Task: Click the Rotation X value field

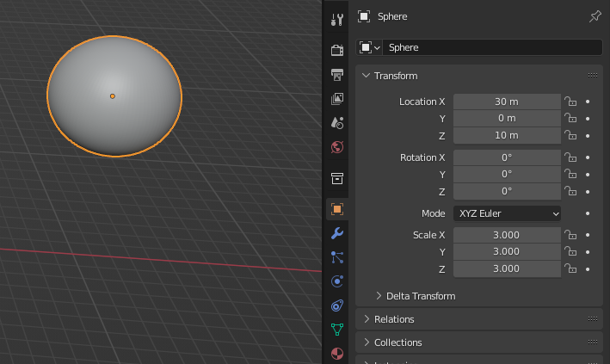Action: (x=507, y=157)
